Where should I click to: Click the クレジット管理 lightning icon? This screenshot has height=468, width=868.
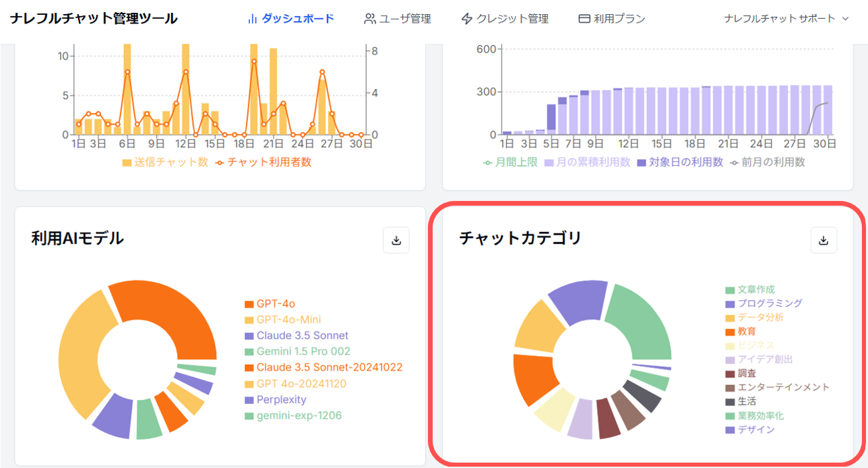point(466,19)
